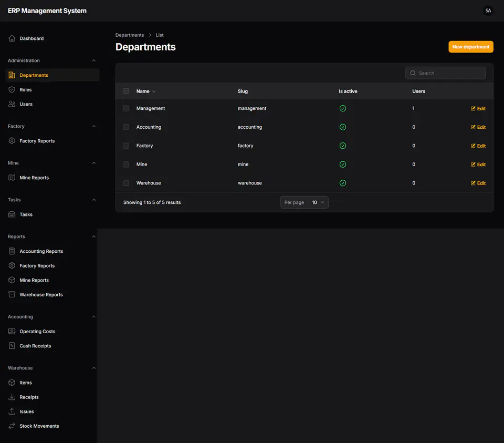Click the Stock Movements arrows icon
The height and width of the screenshot is (443, 504).
point(12,426)
